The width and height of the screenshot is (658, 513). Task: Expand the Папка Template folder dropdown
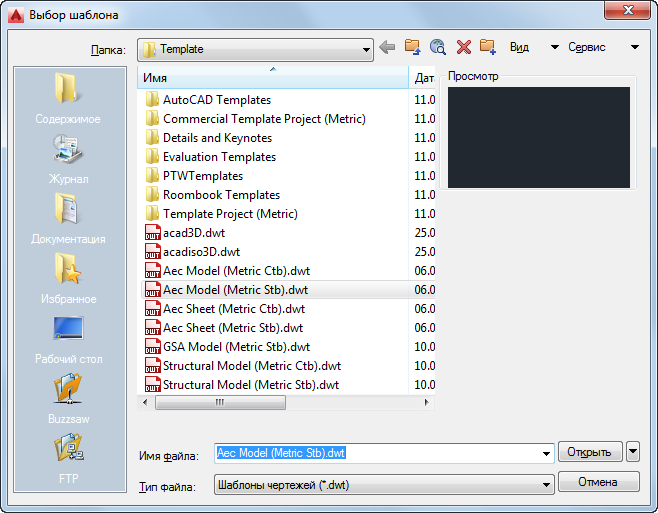pyautogui.click(x=366, y=50)
